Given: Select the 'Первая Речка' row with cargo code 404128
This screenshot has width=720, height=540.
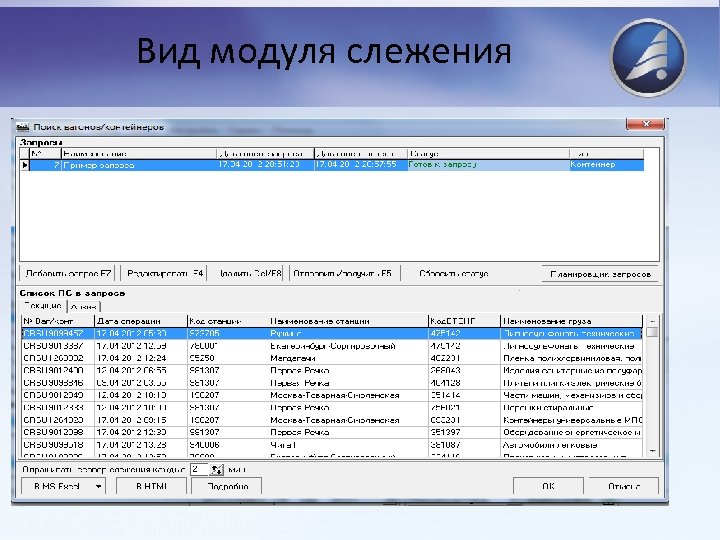Looking at the screenshot, I should (x=332, y=383).
